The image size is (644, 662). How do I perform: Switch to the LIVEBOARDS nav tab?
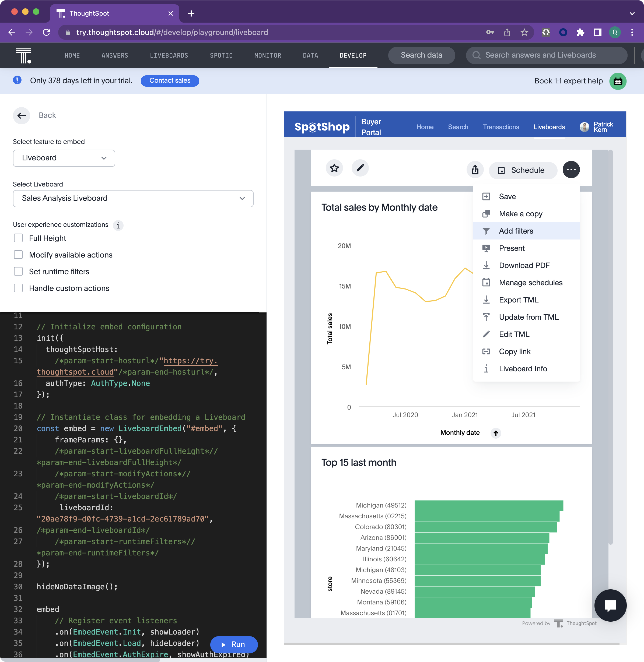click(x=169, y=55)
